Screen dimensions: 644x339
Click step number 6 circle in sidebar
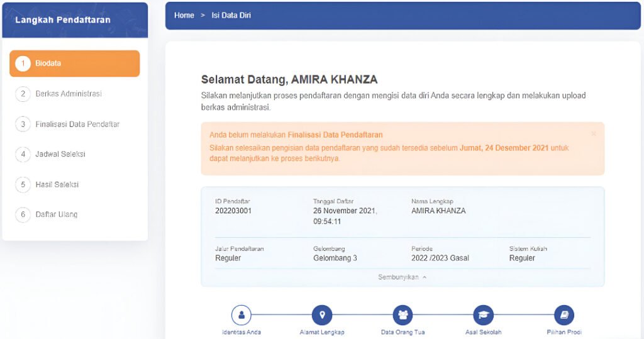click(23, 214)
